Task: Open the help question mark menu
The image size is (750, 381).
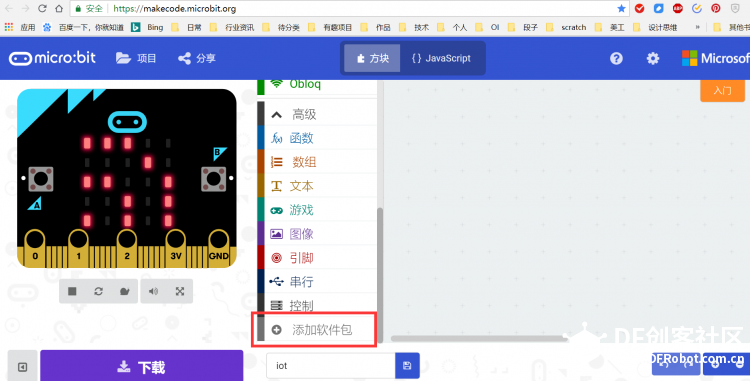Action: pyautogui.click(x=616, y=58)
